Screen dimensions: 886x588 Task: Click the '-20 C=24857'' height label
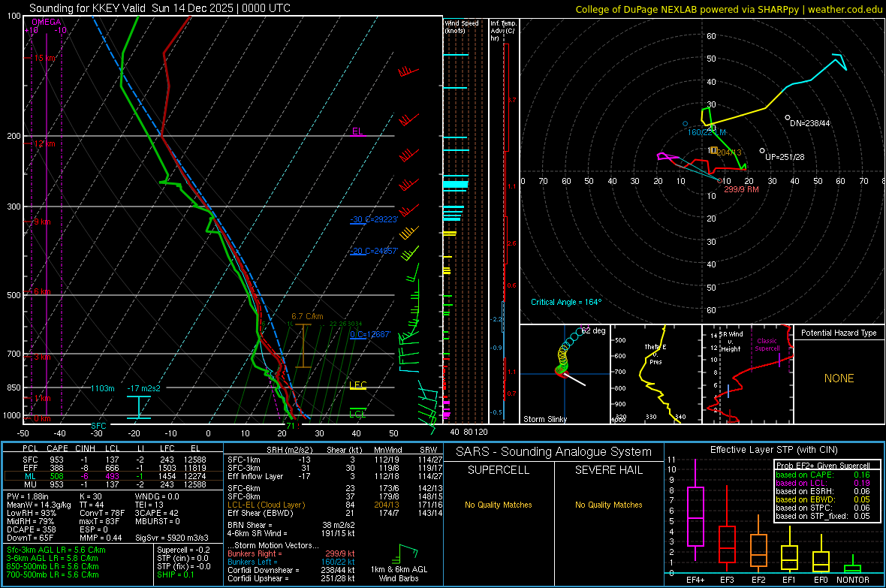374,251
